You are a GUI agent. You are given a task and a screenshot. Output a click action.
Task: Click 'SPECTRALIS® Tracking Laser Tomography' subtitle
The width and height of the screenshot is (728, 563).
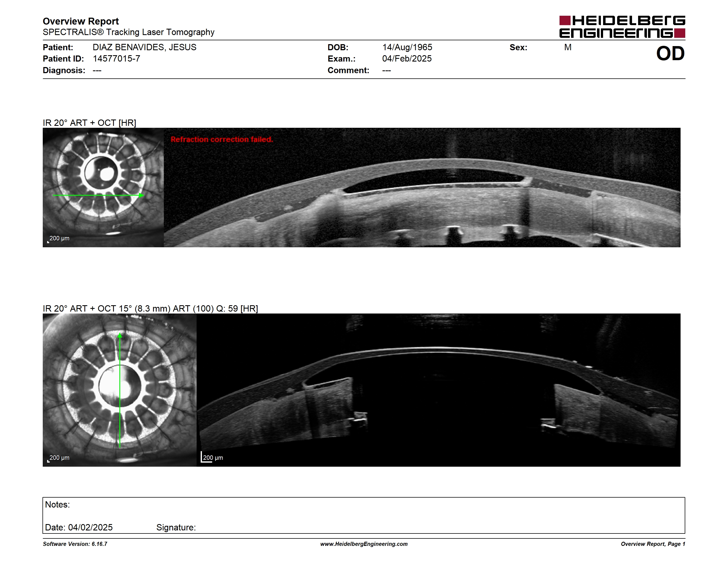128,32
